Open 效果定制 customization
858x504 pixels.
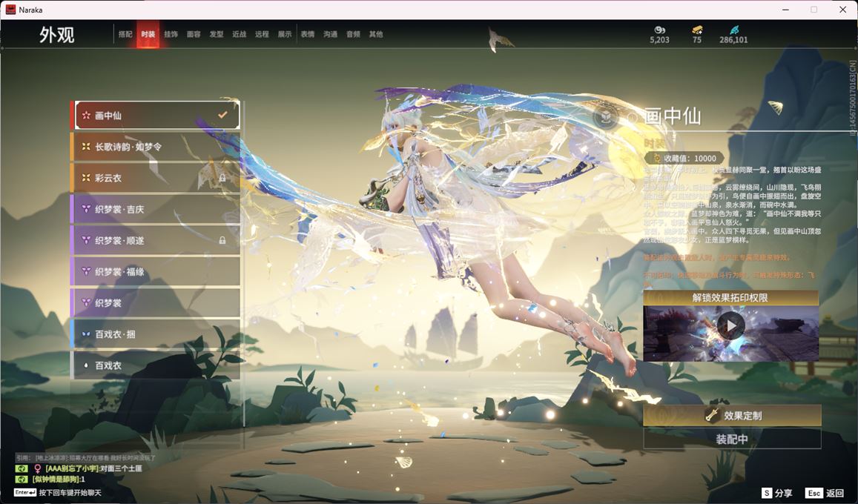point(732,416)
